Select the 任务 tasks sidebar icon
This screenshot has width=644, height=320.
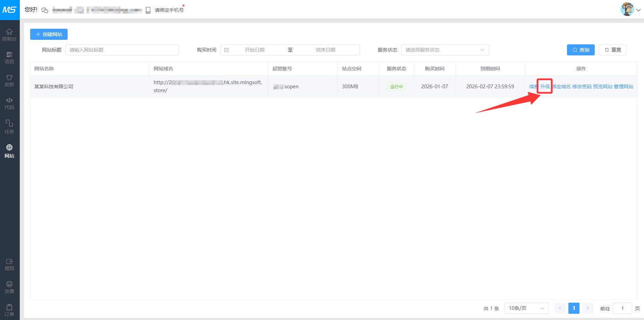(x=9, y=127)
